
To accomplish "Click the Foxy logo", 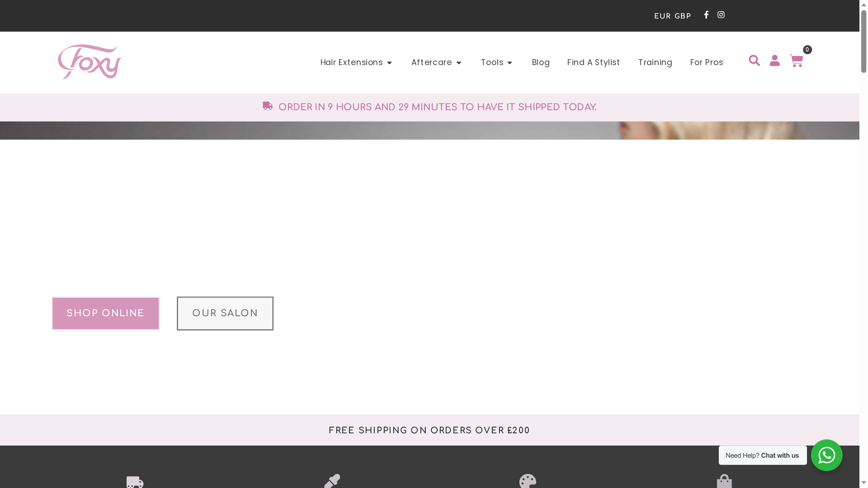I will [89, 61].
